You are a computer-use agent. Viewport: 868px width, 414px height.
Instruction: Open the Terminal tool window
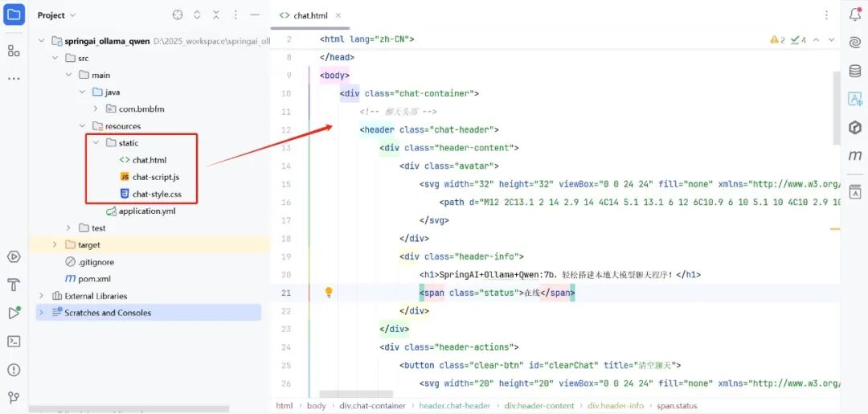[14, 342]
